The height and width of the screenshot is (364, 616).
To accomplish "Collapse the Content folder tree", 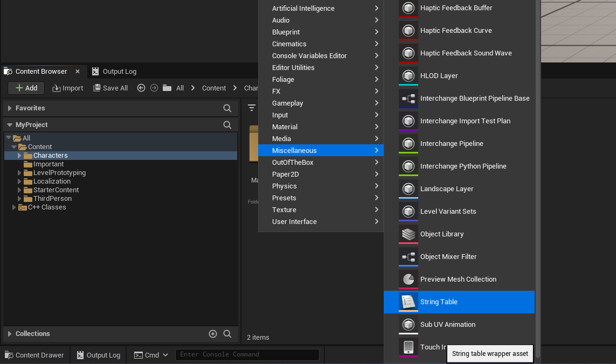I will 15,147.
